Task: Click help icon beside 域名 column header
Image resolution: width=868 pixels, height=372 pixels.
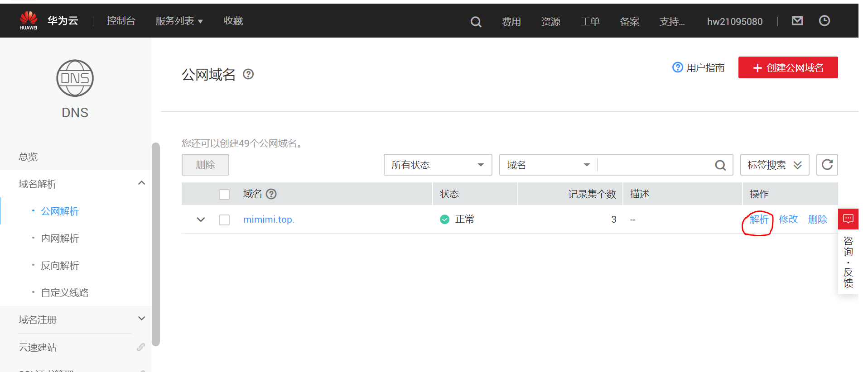Action: (271, 194)
